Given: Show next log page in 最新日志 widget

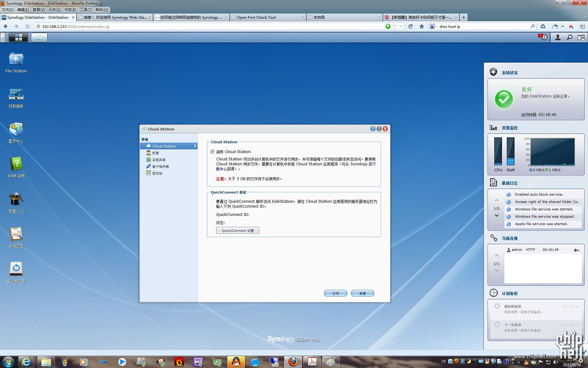Looking at the screenshot, I should [497, 216].
